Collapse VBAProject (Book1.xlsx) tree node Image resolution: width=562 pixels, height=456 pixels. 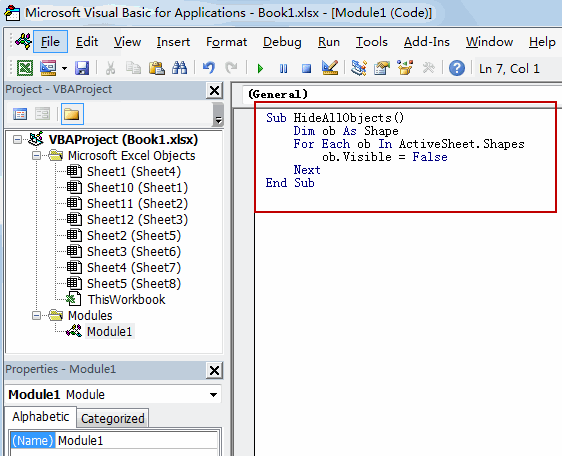[x=17, y=139]
